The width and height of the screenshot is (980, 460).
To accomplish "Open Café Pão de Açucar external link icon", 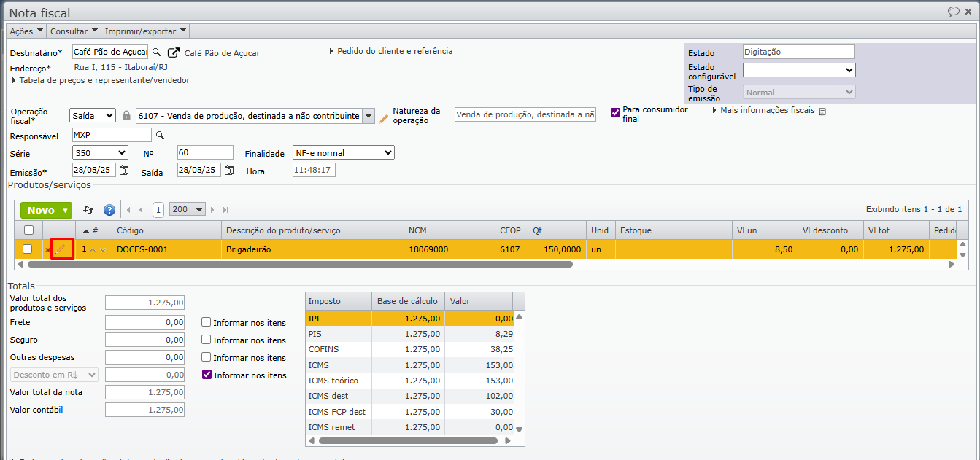I will pos(174,52).
